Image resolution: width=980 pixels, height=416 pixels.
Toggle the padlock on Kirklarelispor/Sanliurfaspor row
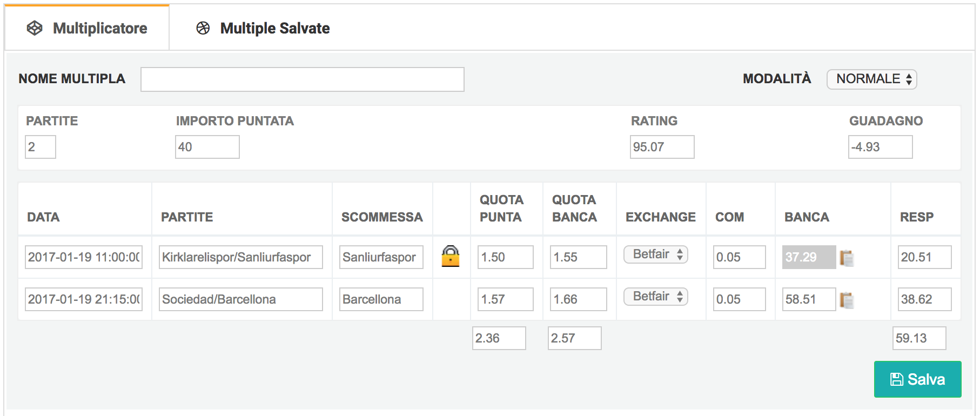pyautogui.click(x=451, y=256)
